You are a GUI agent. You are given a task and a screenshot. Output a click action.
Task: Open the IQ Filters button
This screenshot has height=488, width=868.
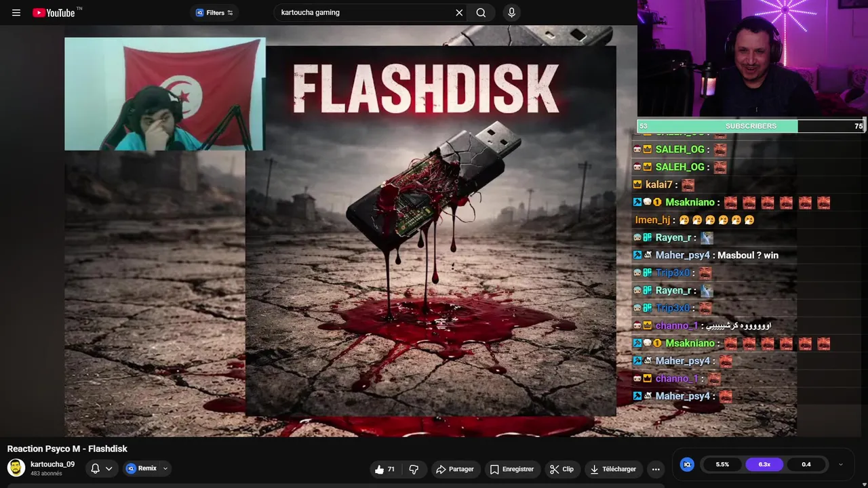[214, 12]
